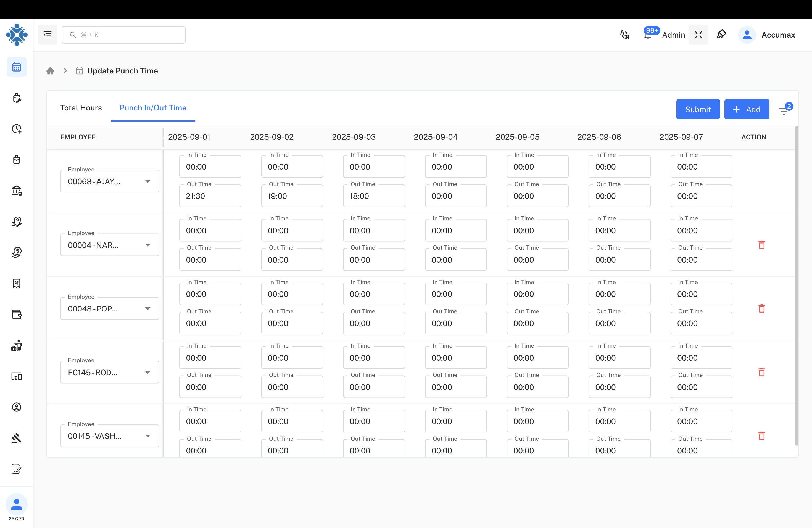Click the home breadcrumb icon
Image resolution: width=812 pixels, height=528 pixels.
(x=50, y=71)
